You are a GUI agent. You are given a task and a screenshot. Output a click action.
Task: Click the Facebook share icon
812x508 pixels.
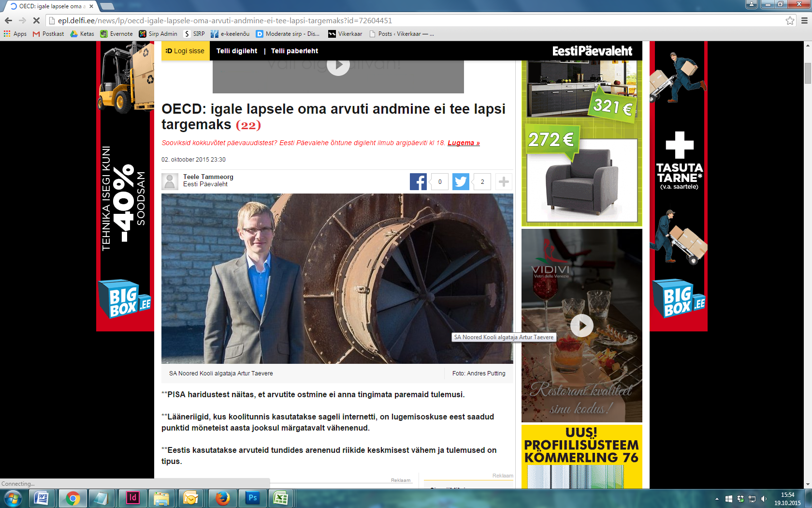coord(418,182)
